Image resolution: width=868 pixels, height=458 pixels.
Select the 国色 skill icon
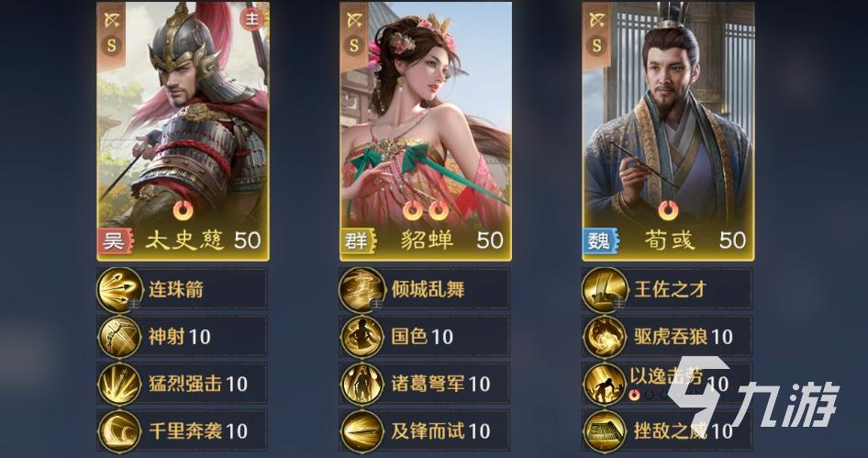pyautogui.click(x=362, y=337)
